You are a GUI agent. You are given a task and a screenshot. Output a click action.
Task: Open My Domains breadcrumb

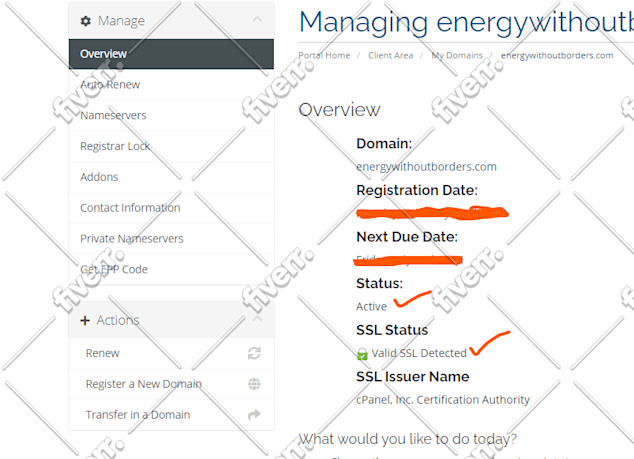[457, 55]
